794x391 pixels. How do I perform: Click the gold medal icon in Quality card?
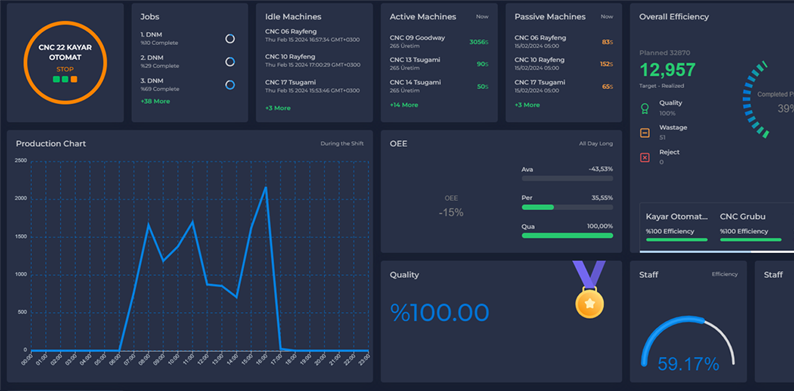(x=589, y=290)
